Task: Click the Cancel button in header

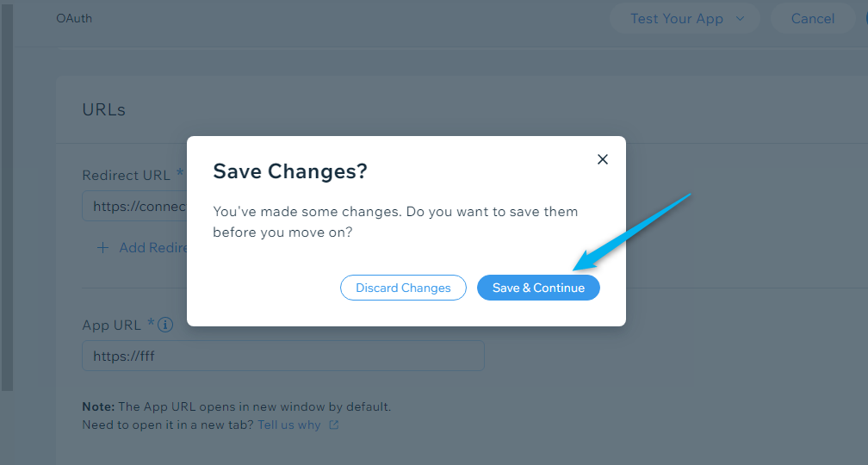Action: [812, 18]
